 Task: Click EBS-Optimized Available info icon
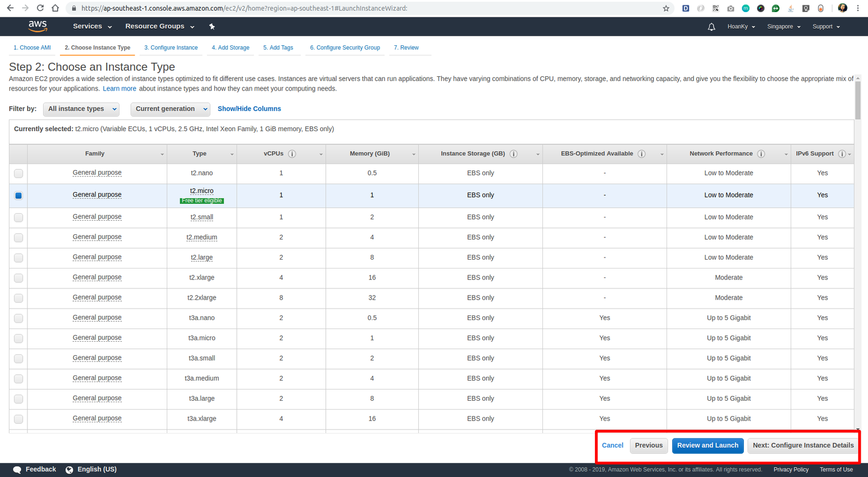pyautogui.click(x=641, y=154)
